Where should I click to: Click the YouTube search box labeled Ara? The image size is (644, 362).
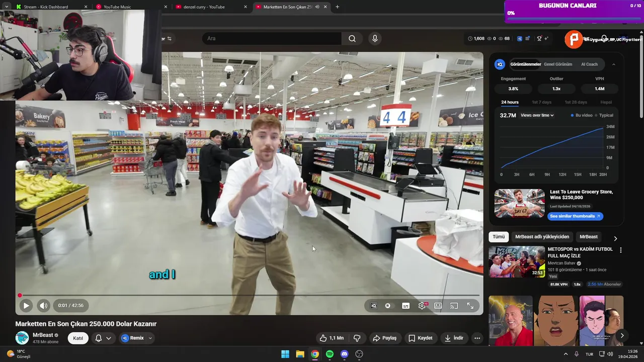tap(272, 39)
